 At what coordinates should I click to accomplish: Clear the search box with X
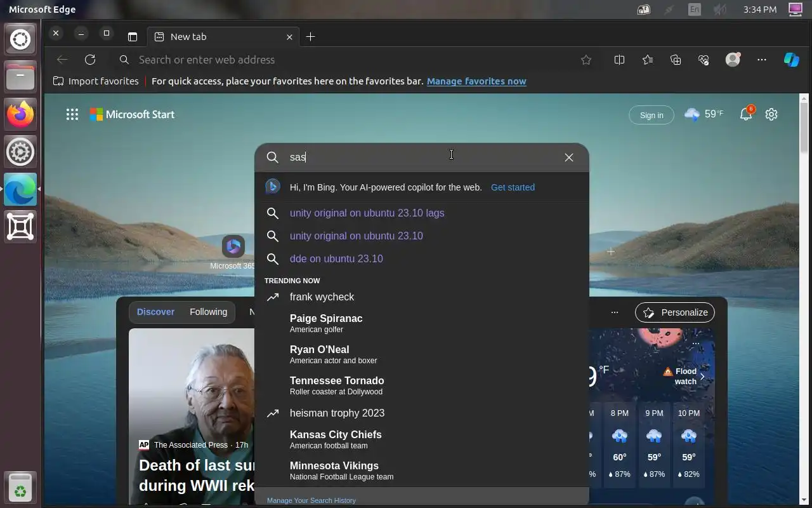[569, 157]
